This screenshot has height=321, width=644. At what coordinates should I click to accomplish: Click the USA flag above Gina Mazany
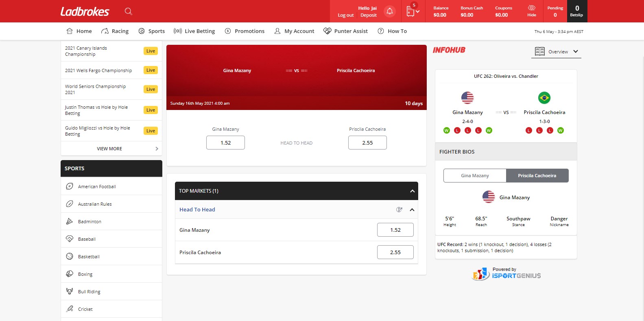pyautogui.click(x=467, y=98)
